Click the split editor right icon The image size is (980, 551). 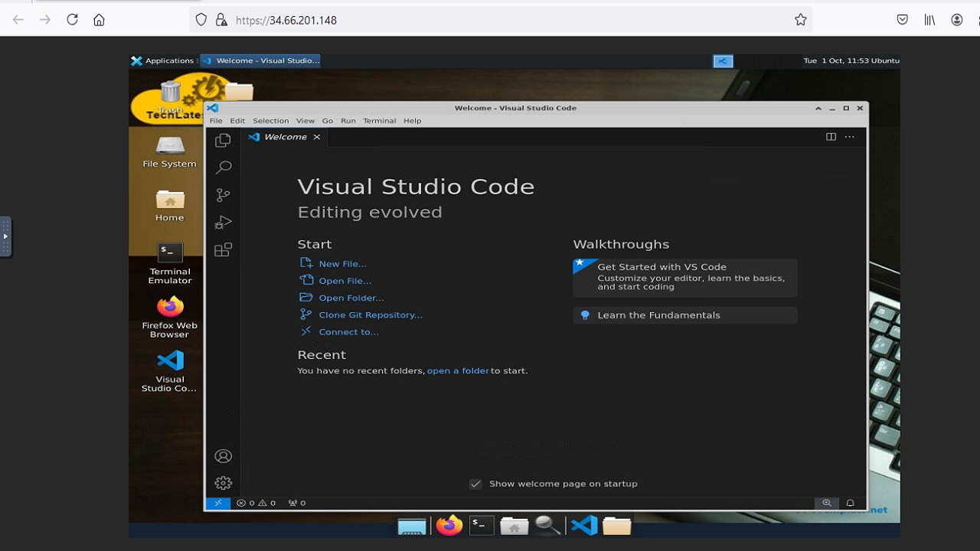(831, 137)
